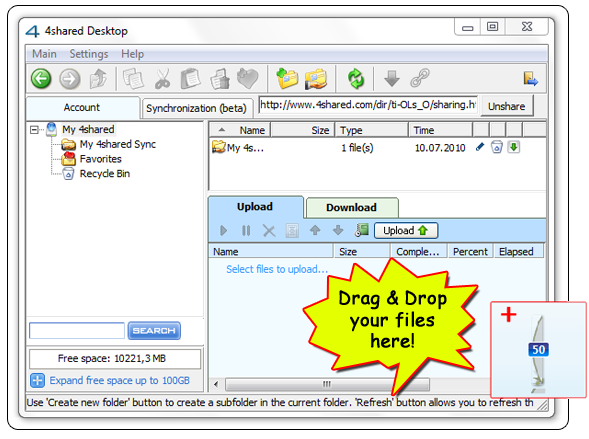The width and height of the screenshot is (589, 439).
Task: Click the share folder toolbar icon
Action: 316,78
